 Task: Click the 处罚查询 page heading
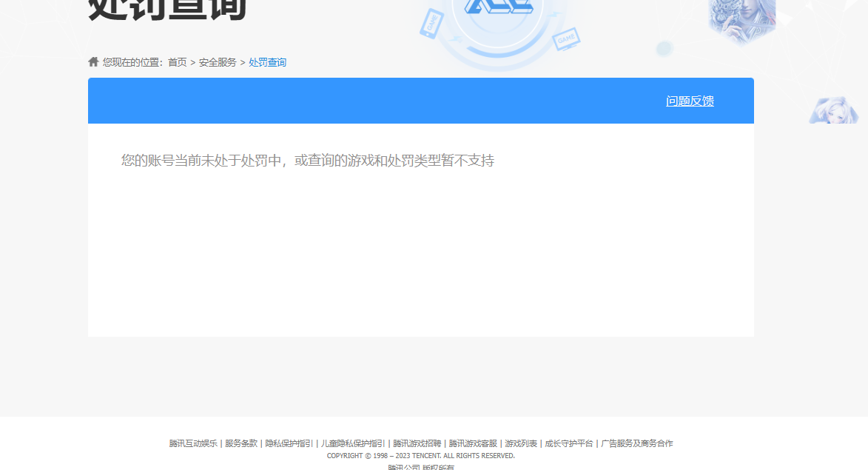167,9
